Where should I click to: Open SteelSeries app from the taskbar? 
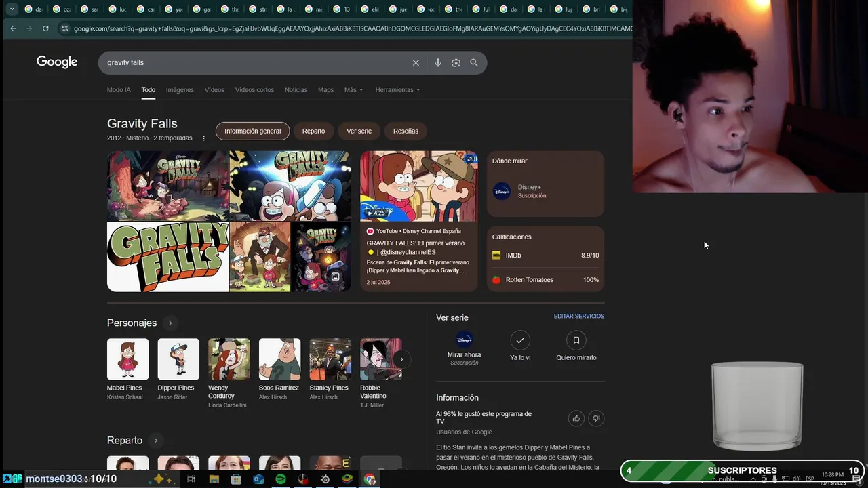[325, 479]
